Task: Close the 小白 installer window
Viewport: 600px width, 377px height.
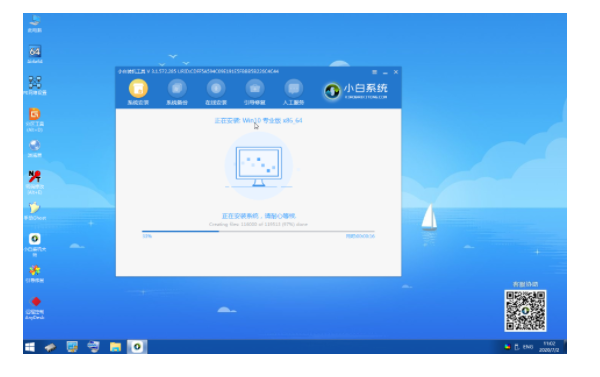Action: tap(396, 72)
